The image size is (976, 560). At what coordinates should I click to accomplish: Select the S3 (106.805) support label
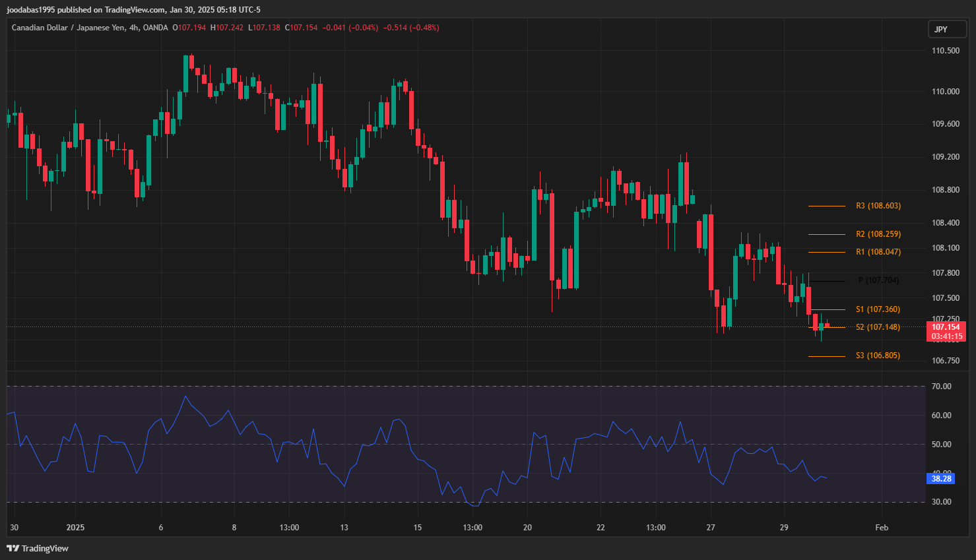coord(878,356)
